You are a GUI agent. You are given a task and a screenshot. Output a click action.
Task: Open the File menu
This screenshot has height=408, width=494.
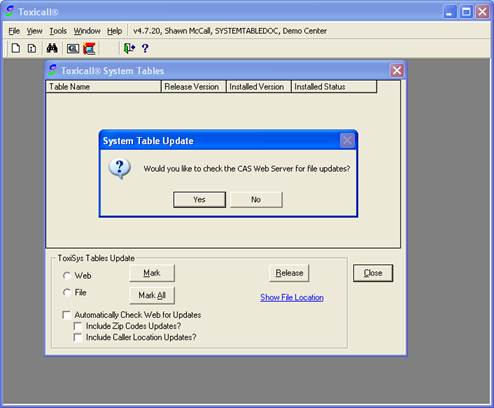[14, 31]
